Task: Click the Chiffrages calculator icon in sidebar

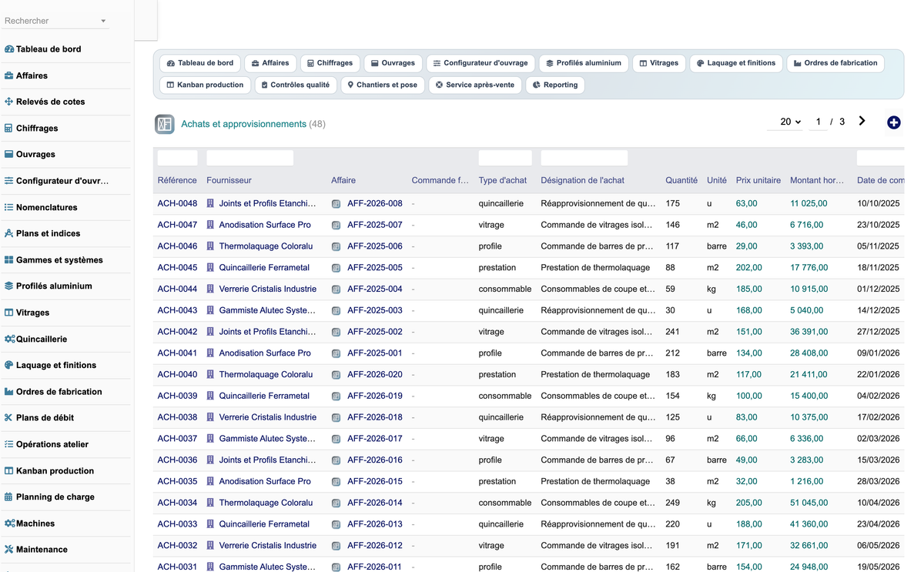Action: coord(9,128)
